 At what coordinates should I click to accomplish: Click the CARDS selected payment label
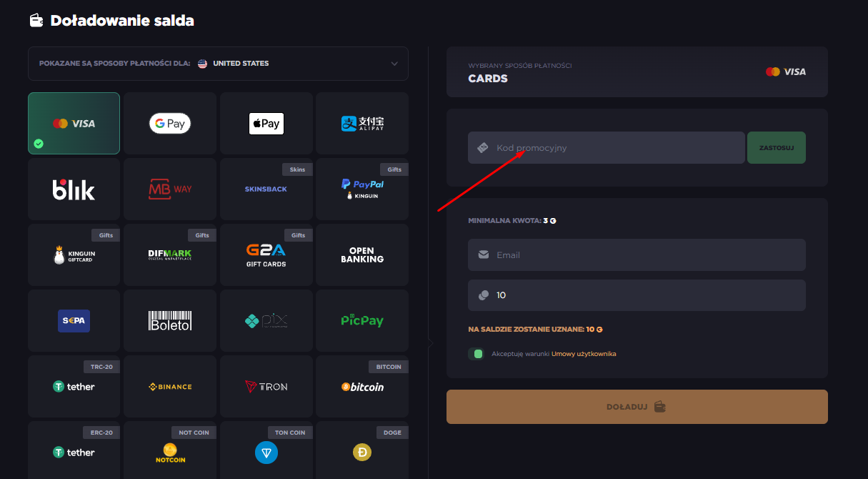click(488, 79)
